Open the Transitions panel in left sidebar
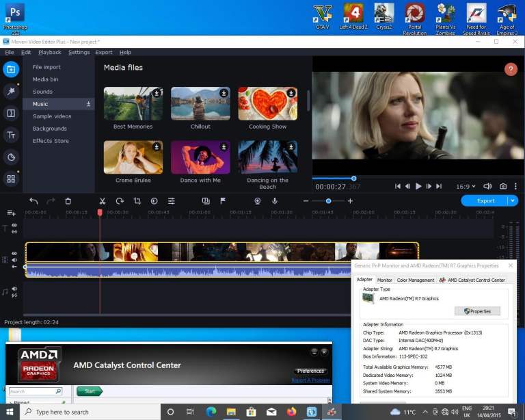Image resolution: width=525 pixels, height=420 pixels. [11, 114]
